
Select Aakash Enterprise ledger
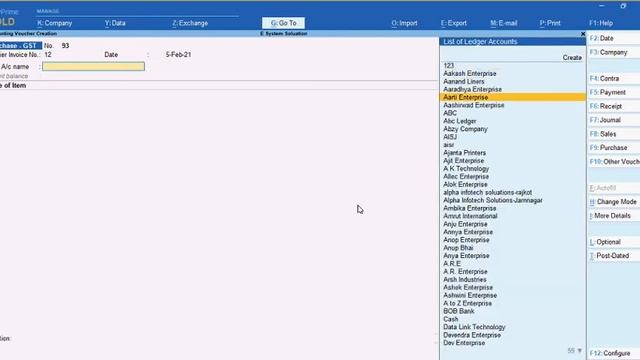(x=469, y=73)
